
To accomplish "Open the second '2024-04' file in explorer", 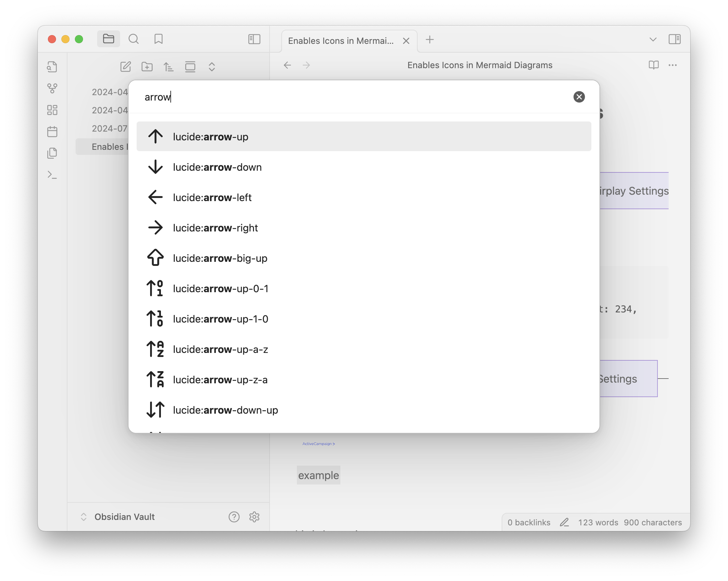I will pos(102,110).
